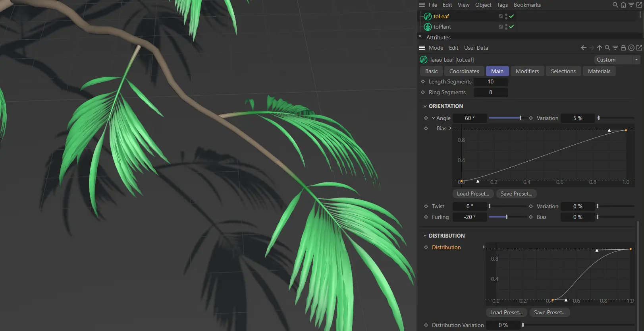Open Object Manager in new window icon
Image resolution: width=644 pixels, height=331 pixels.
pyautogui.click(x=639, y=5)
